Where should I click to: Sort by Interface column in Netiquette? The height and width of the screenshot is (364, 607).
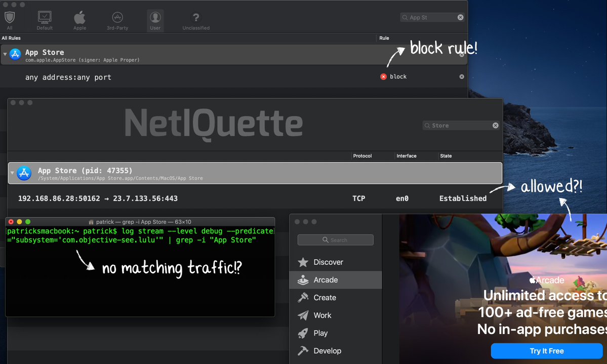tap(407, 155)
